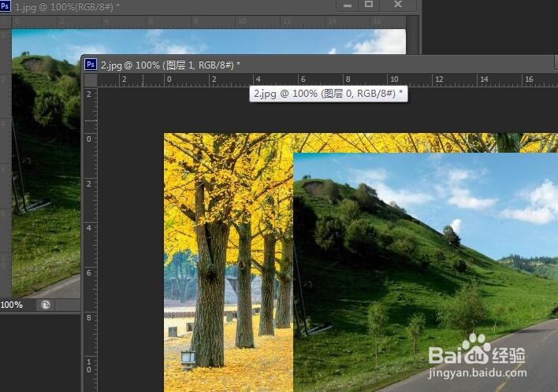Close the 1.jpg document window
The image size is (558, 392).
pos(398,5)
